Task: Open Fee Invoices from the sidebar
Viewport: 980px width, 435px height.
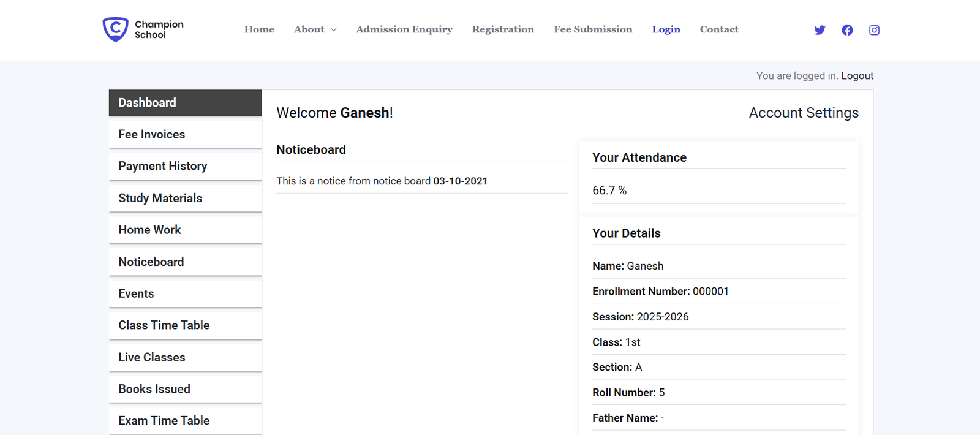Action: coord(185,135)
